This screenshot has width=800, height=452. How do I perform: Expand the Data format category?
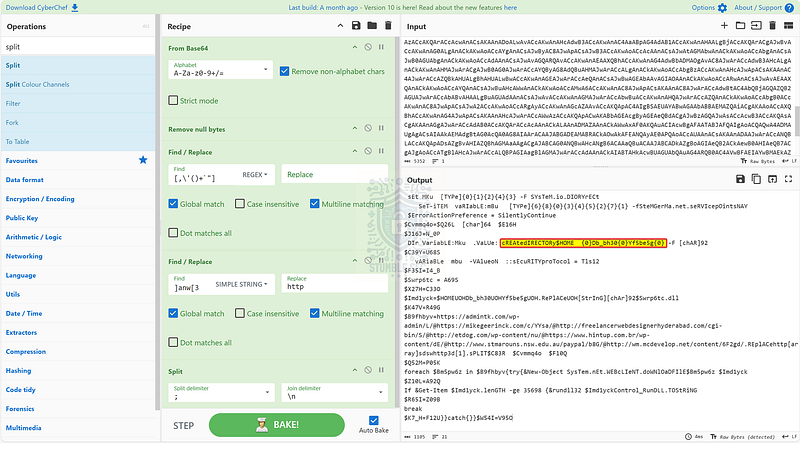(78, 180)
